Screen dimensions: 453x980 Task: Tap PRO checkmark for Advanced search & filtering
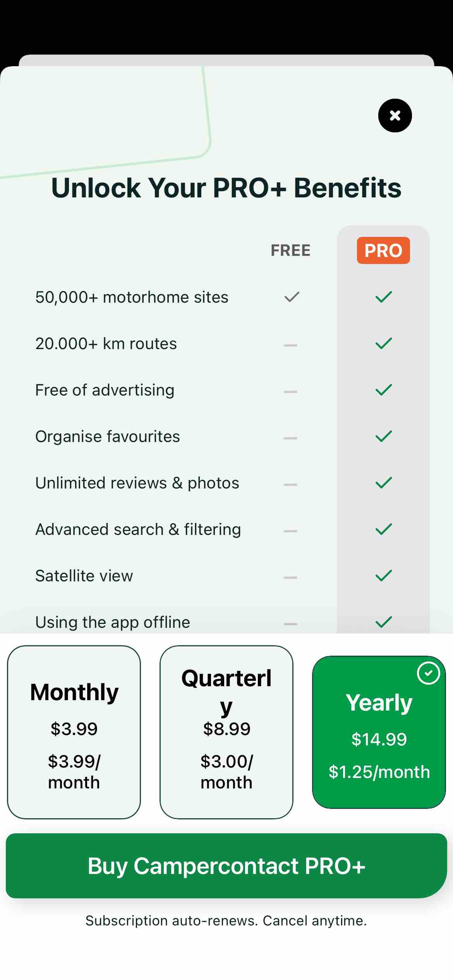tap(383, 529)
